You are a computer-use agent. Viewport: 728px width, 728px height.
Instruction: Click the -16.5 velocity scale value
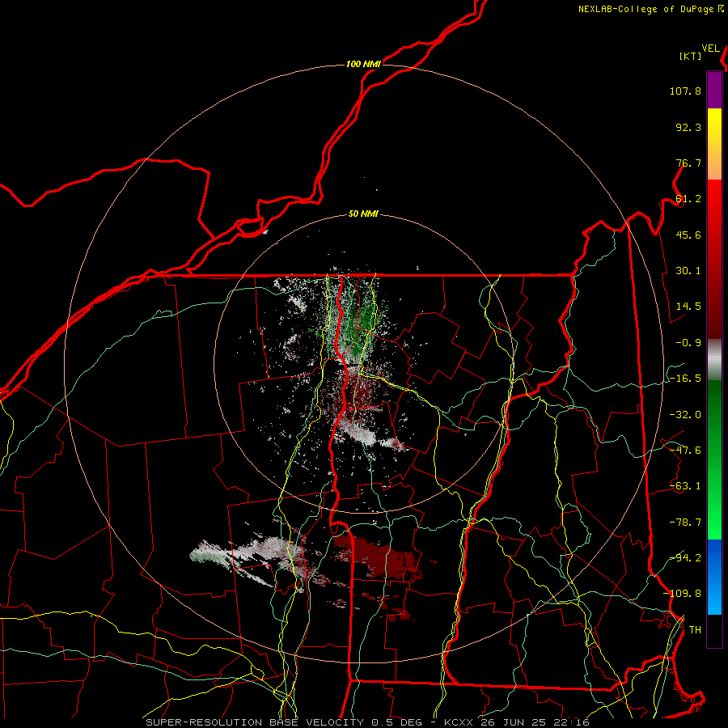pyautogui.click(x=685, y=379)
